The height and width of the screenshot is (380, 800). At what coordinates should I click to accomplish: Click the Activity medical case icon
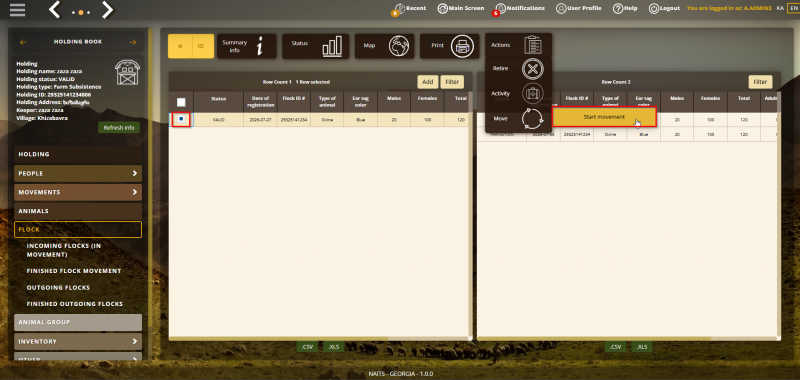(533, 94)
